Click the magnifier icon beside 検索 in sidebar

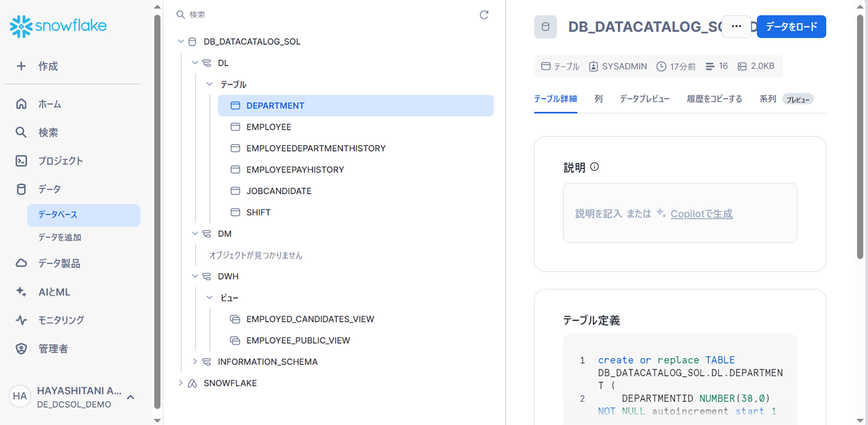pyautogui.click(x=21, y=132)
